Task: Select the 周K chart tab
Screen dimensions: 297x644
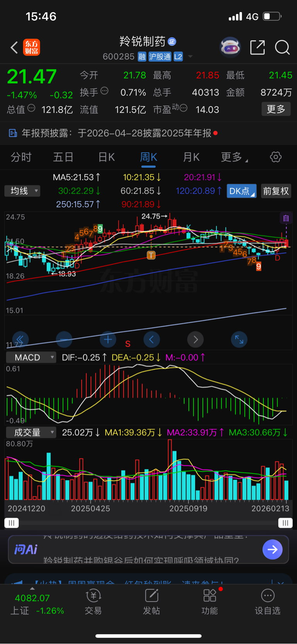Action: [x=148, y=157]
